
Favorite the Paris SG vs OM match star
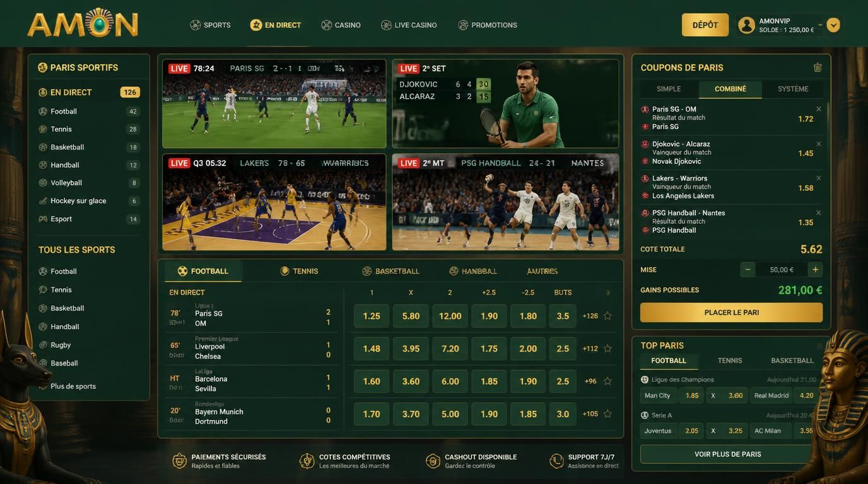[x=607, y=316]
